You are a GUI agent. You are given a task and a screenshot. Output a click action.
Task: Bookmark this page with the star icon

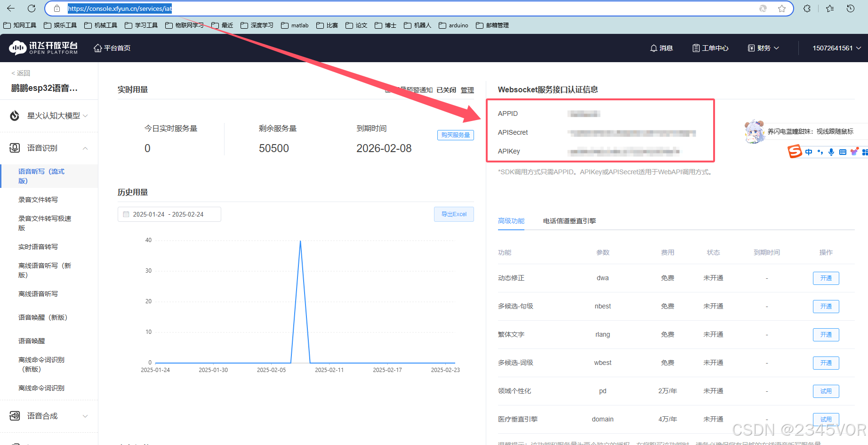pyautogui.click(x=782, y=8)
